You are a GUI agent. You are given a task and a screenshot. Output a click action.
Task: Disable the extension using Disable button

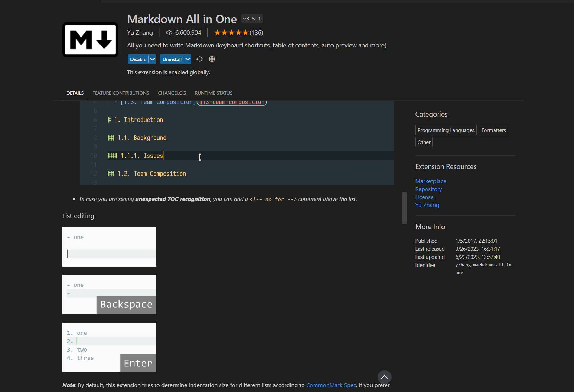tap(138, 59)
